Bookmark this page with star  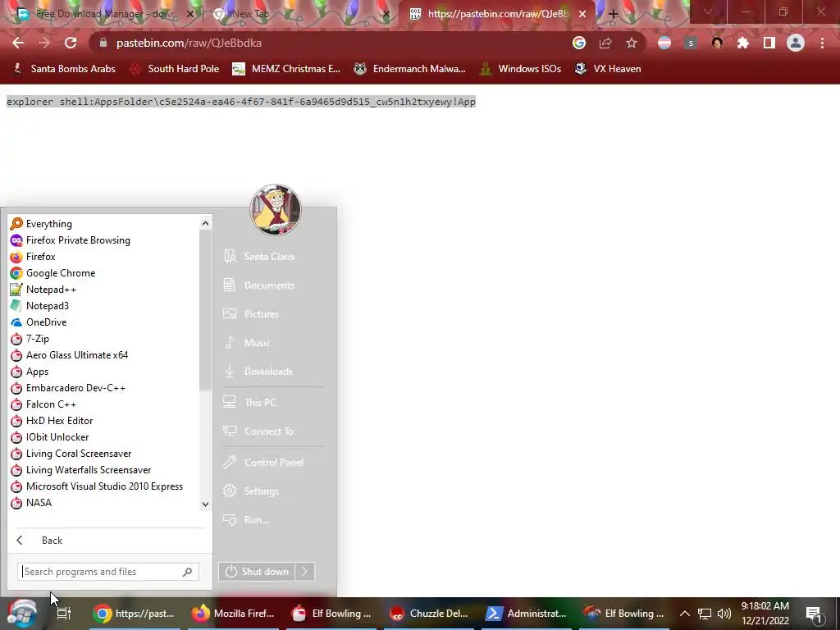pos(632,43)
